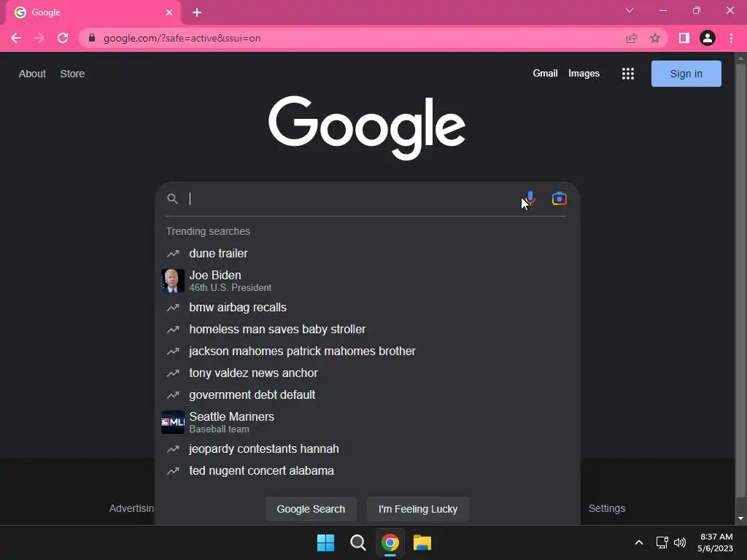The image size is (747, 560).
Task: Close the Google tab
Action: point(169,12)
